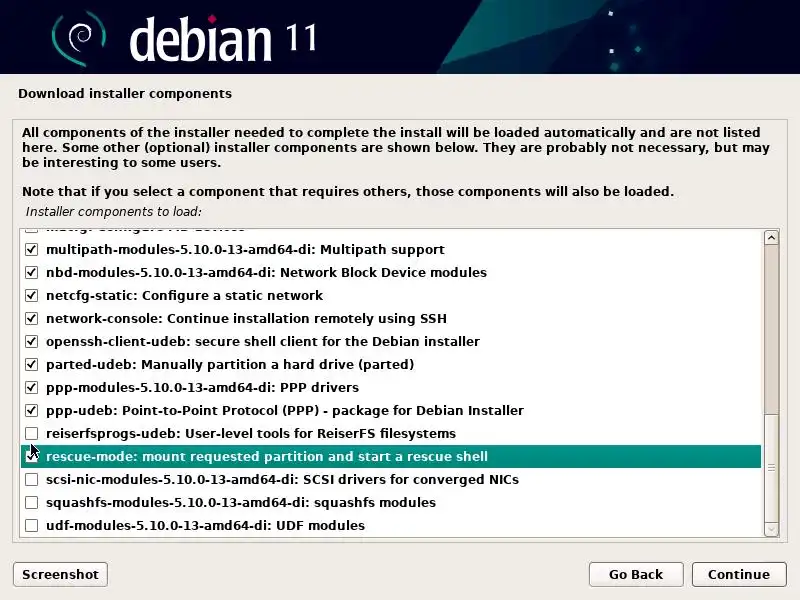Click scrollbar down arrow in components list
Screen dimensions: 800x600
click(x=771, y=530)
